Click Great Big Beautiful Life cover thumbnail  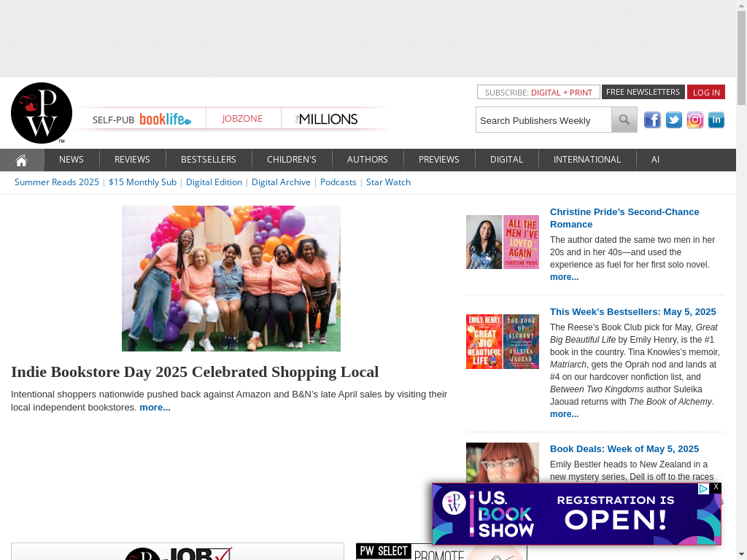[484, 341]
